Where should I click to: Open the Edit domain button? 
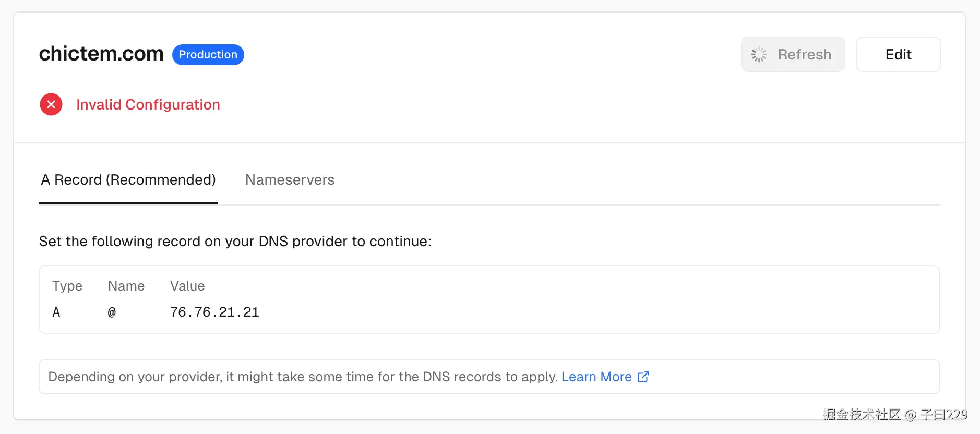[898, 54]
